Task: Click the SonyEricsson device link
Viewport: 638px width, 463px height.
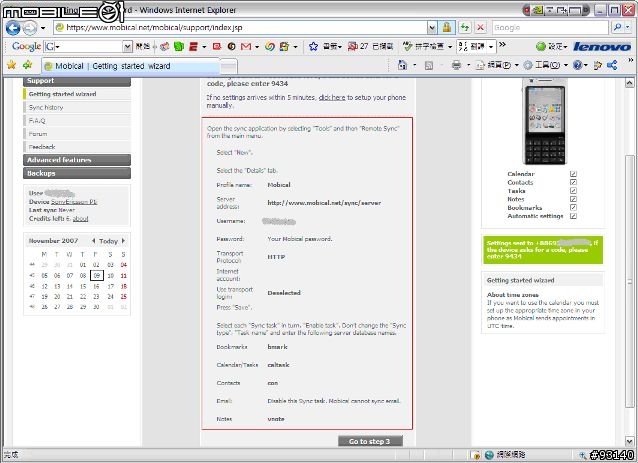Action: (74, 202)
